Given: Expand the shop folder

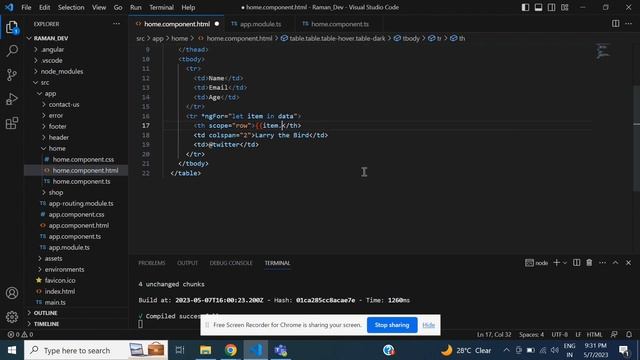Looking at the screenshot, I should coord(56,192).
